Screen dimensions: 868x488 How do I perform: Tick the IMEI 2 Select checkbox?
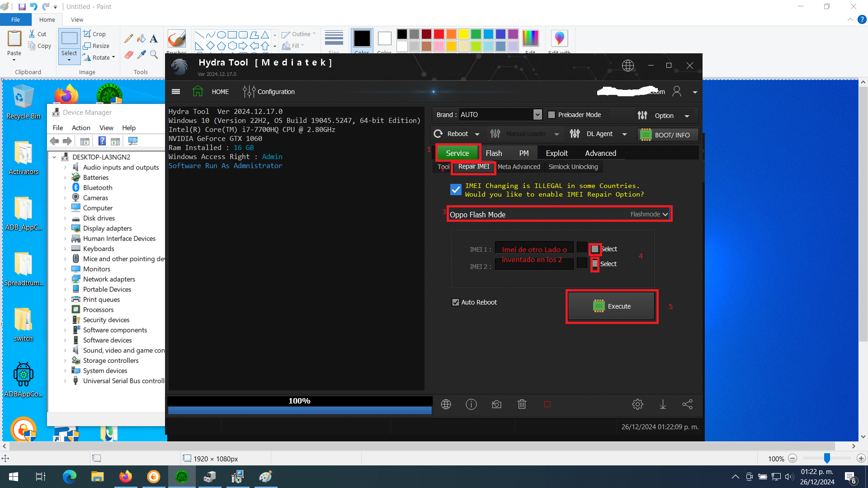[595, 264]
